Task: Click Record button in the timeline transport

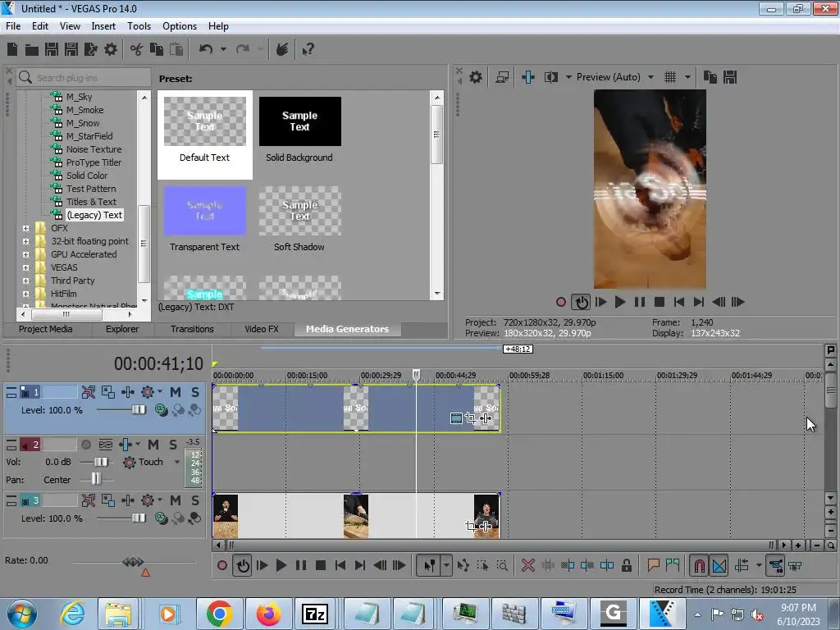Action: click(x=222, y=565)
